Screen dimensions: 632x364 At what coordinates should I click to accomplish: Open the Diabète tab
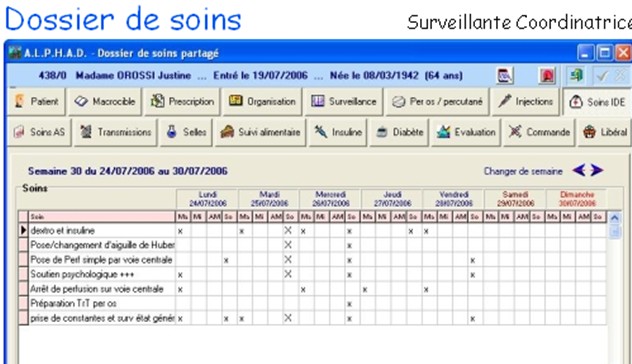[x=399, y=132]
